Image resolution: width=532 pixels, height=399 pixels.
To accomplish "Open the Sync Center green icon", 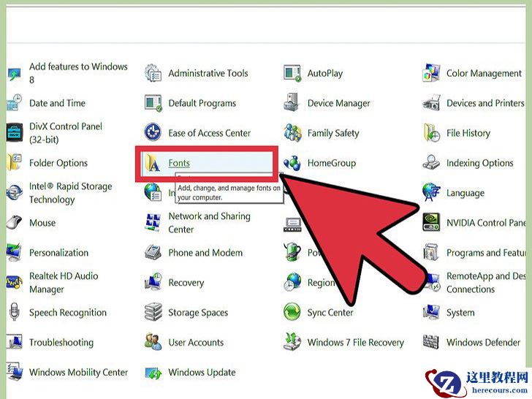I will tap(292, 312).
